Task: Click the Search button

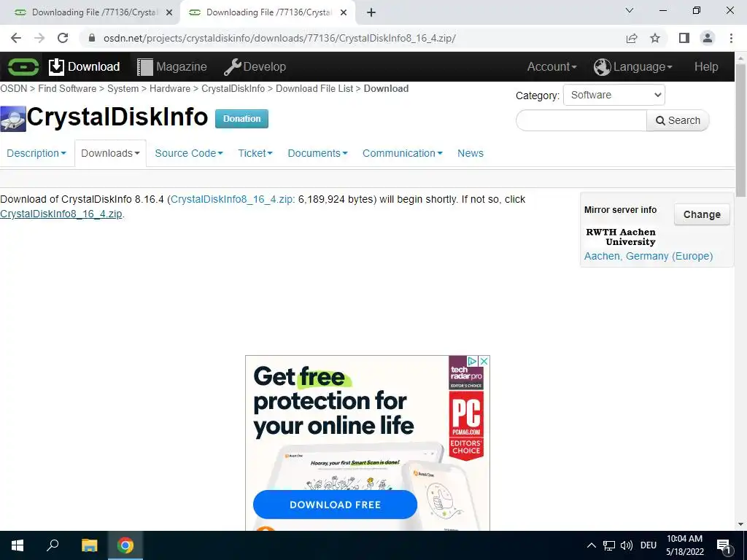Action: pyautogui.click(x=678, y=120)
